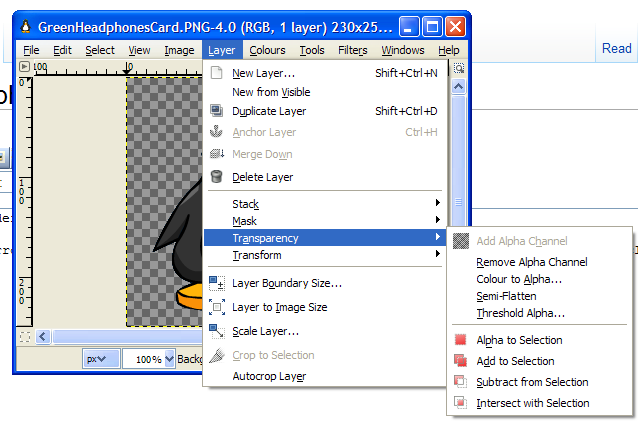Screen dimensions: 638x428
Task: Open the Filters menu
Action: 353,50
